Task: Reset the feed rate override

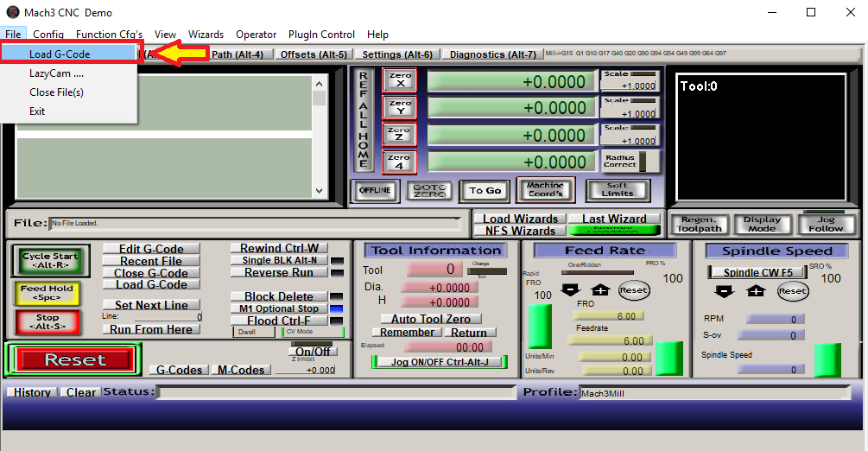Action: [634, 290]
